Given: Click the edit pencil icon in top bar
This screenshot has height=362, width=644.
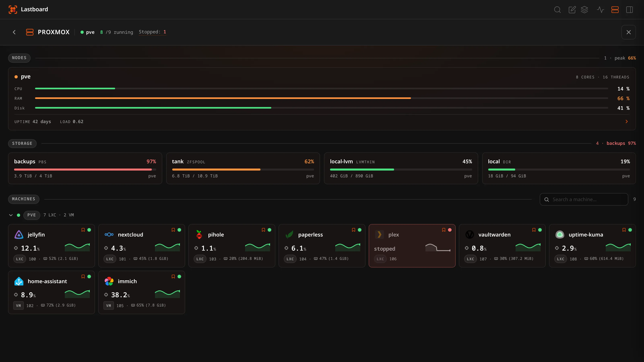Looking at the screenshot, I should coord(572,10).
